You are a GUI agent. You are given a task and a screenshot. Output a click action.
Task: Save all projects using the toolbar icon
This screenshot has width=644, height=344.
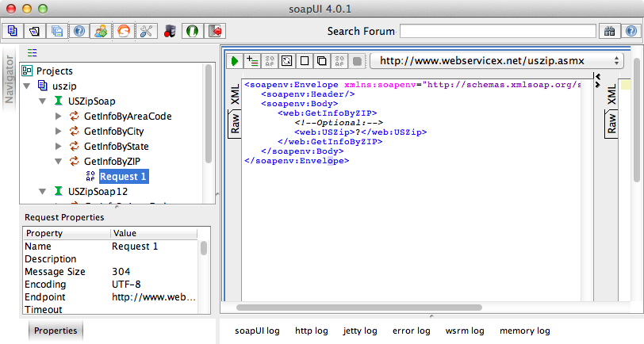coord(56,31)
